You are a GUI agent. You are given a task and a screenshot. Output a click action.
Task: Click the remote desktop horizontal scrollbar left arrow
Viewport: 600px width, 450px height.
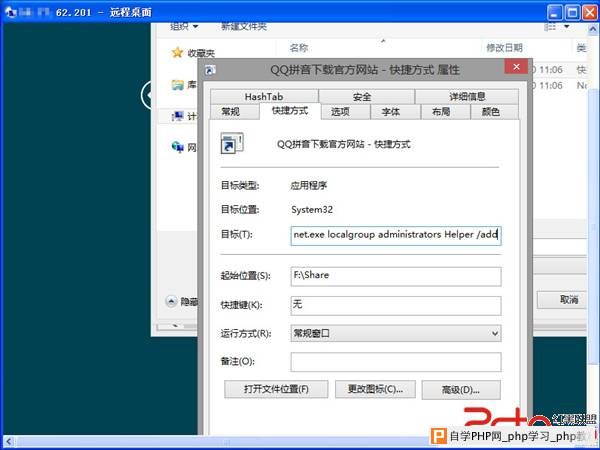8,442
